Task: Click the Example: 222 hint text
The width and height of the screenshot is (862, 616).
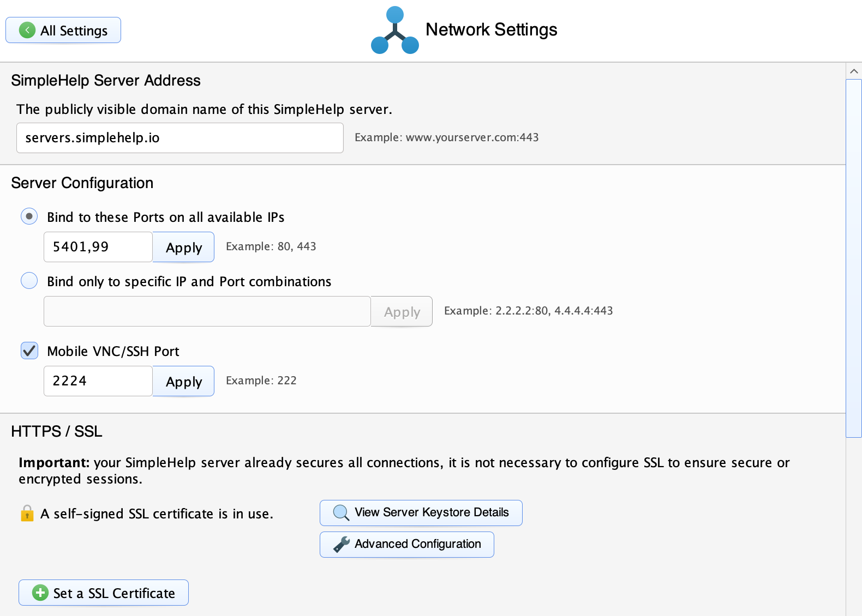Action: click(x=261, y=381)
